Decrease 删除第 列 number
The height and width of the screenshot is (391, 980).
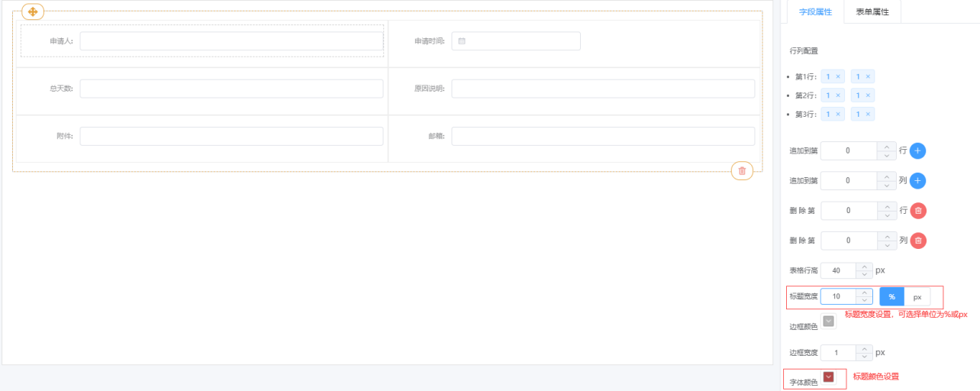(886, 245)
